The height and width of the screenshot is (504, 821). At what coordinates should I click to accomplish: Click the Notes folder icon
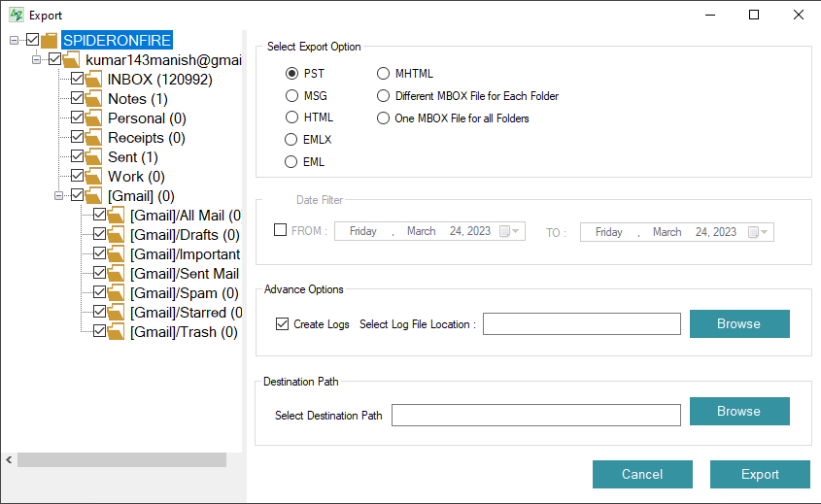(x=94, y=99)
